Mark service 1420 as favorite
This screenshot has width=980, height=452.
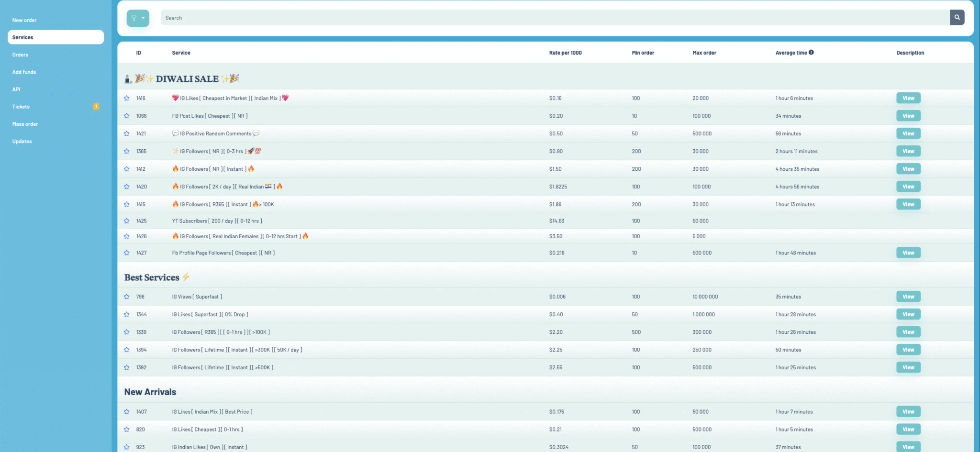pos(127,187)
